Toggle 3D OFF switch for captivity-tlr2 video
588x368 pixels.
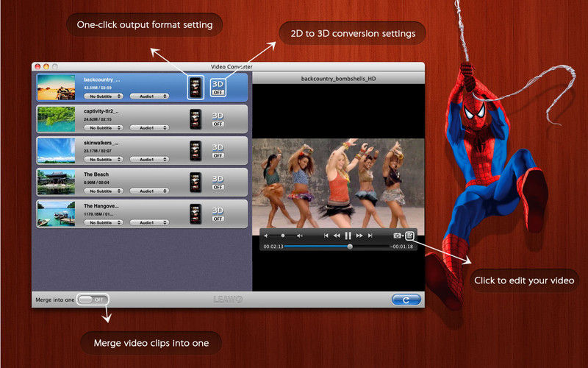218,124
